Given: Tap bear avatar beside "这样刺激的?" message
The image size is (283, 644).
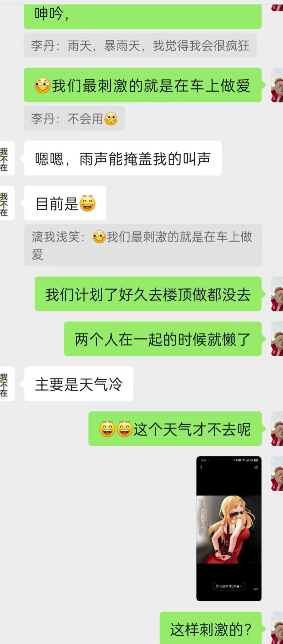Looking at the screenshot, I should 277,628.
